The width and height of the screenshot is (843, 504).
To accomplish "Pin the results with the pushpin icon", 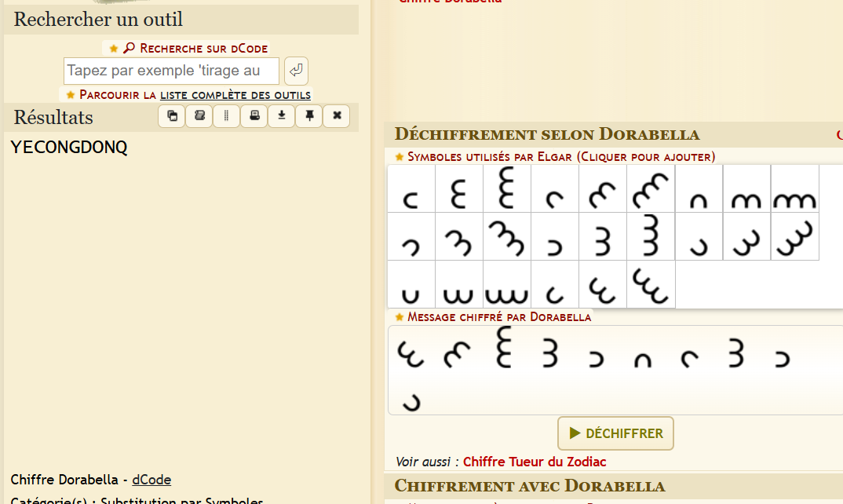I will [309, 116].
